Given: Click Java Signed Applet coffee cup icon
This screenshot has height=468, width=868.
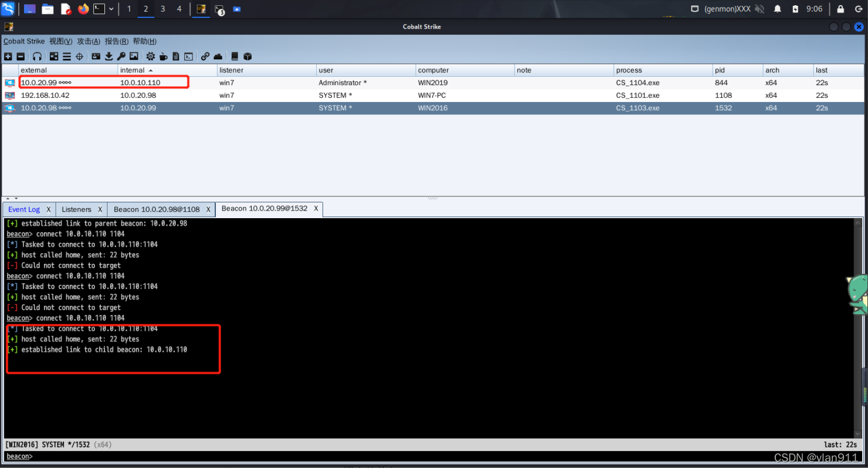Looking at the screenshot, I should 163,56.
